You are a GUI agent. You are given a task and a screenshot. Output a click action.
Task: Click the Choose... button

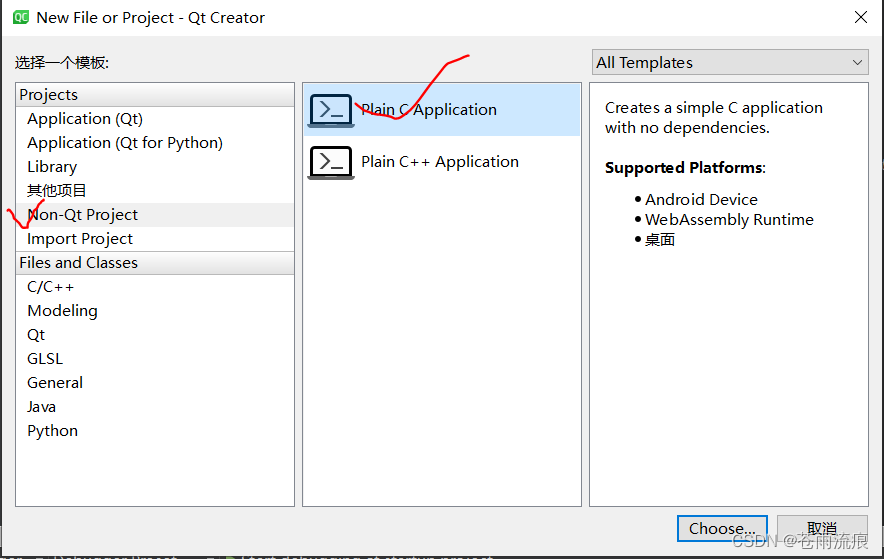722,529
